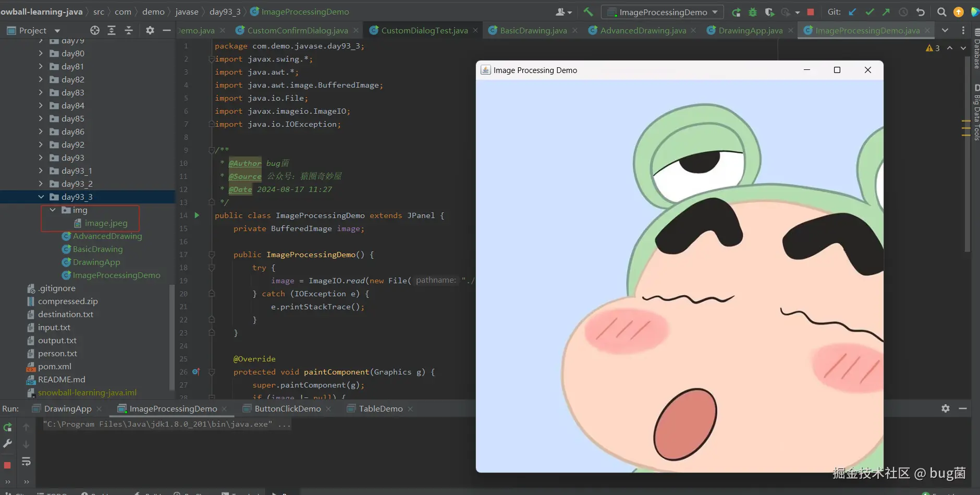Toggle soft-wrap icon in Run console
Screen dimensions: 980x495
coord(26,462)
